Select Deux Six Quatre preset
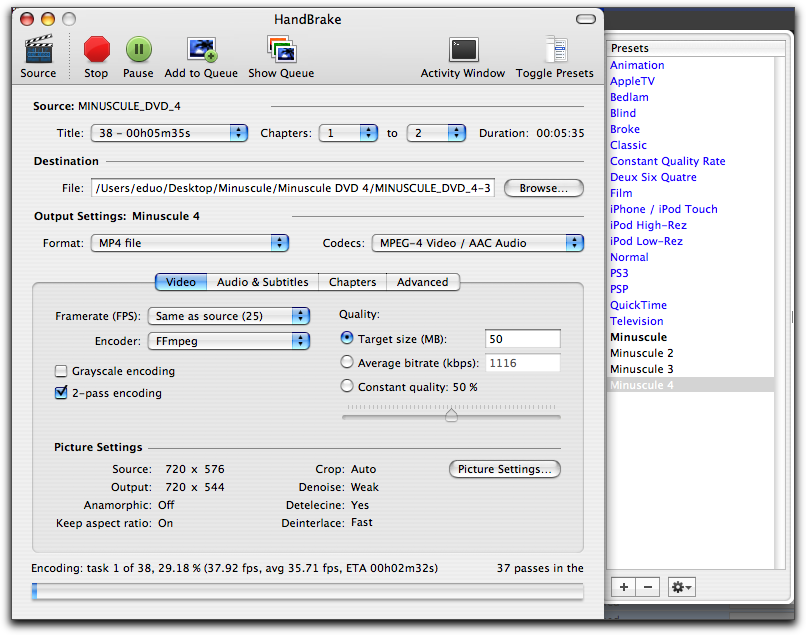The width and height of the screenshot is (806, 635). pos(690,177)
